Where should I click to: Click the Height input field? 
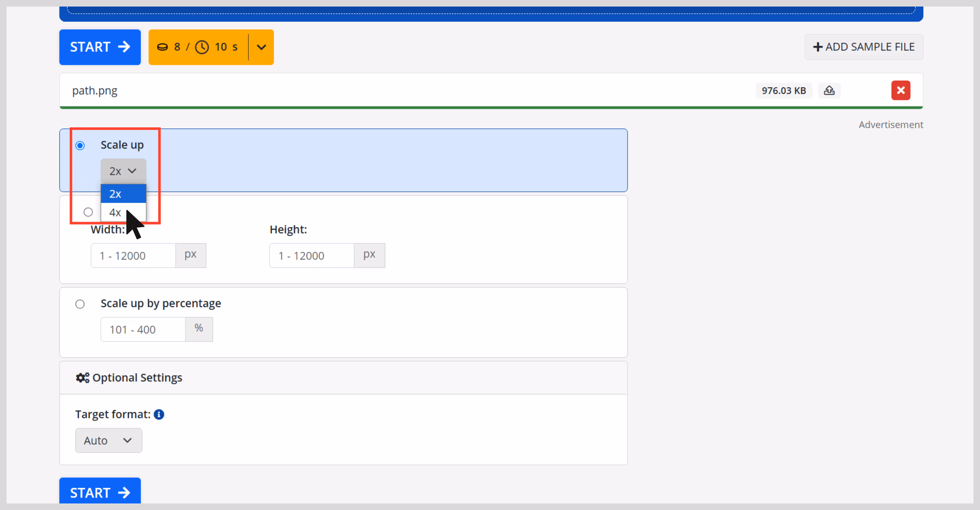click(312, 255)
